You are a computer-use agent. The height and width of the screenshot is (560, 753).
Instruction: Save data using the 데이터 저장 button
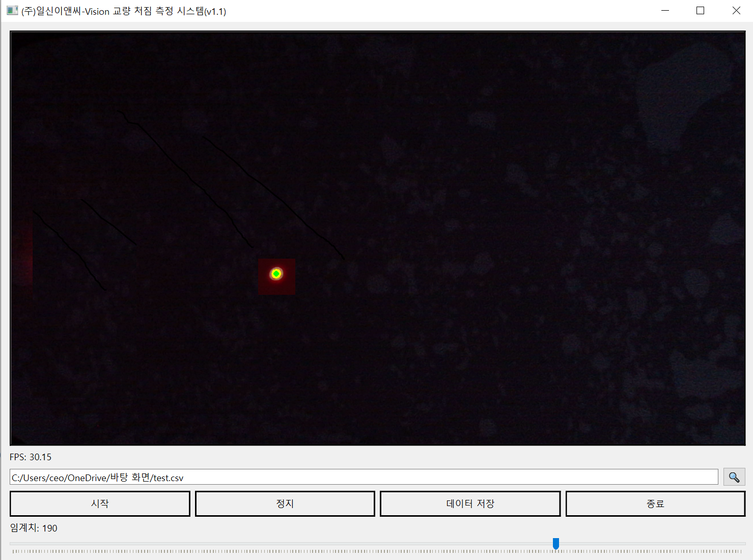click(470, 503)
